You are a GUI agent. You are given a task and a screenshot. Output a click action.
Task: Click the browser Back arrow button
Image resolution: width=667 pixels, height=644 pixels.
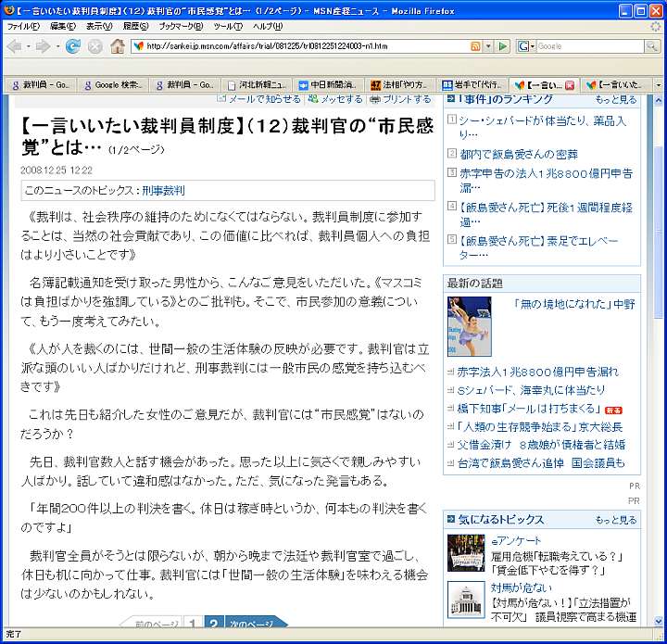pos(16,45)
